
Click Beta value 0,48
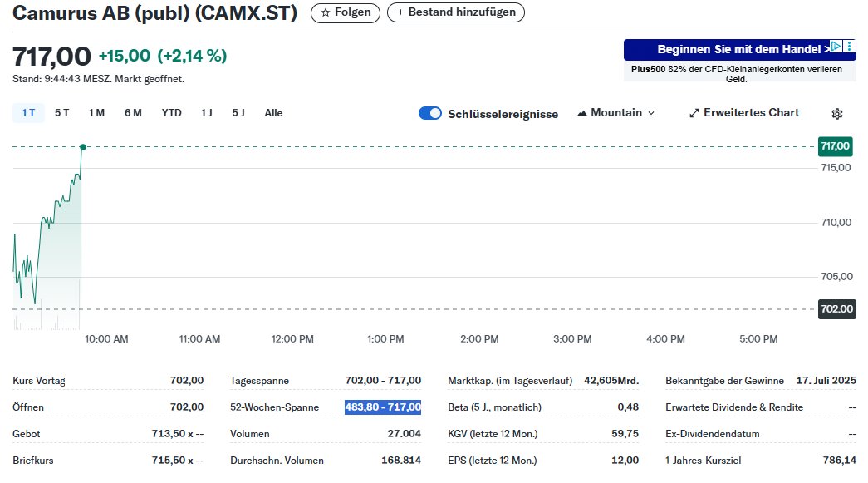pos(628,407)
